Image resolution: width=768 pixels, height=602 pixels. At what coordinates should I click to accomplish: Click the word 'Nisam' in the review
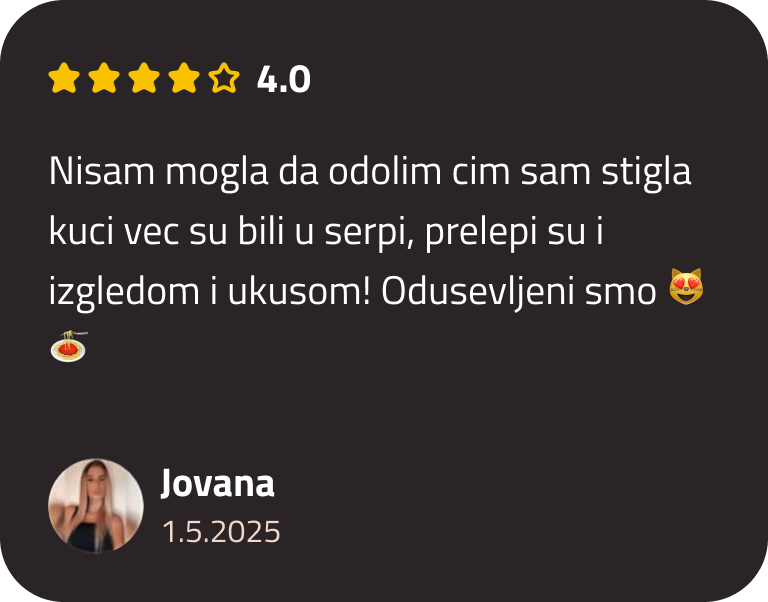102,171
